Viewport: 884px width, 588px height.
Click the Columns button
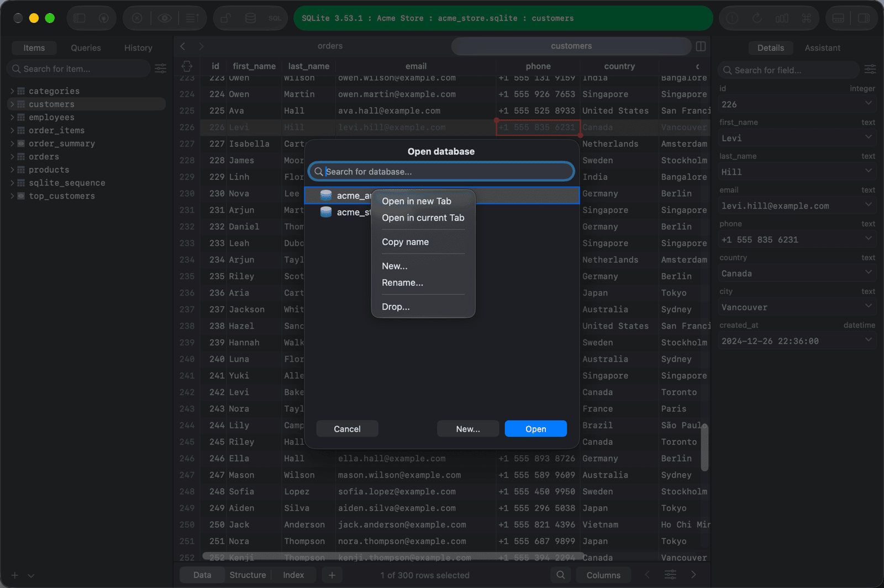coord(603,575)
